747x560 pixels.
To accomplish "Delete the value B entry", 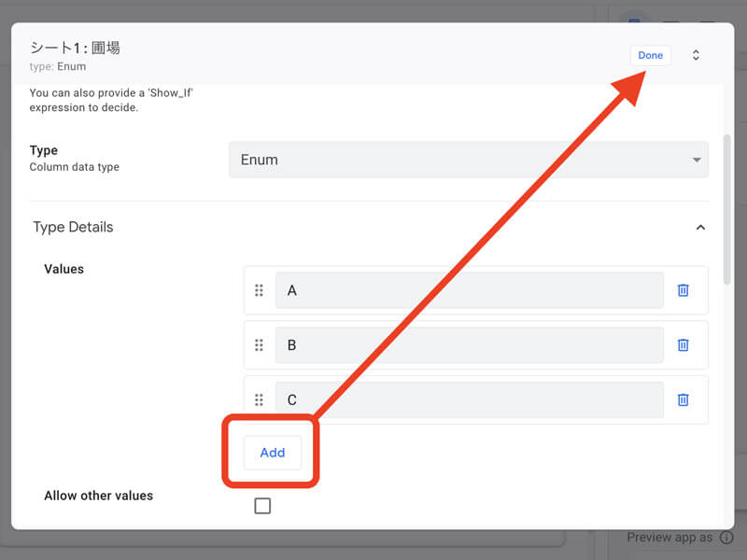I will 683,345.
